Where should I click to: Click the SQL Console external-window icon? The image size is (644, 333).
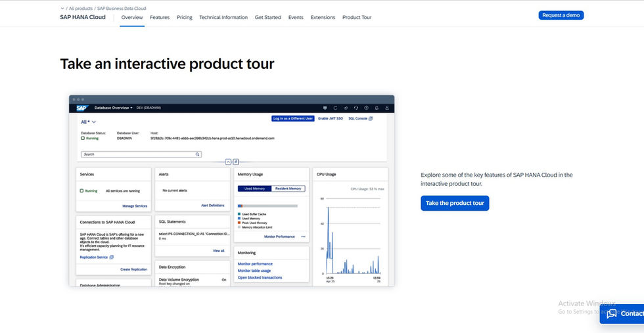coord(371,118)
